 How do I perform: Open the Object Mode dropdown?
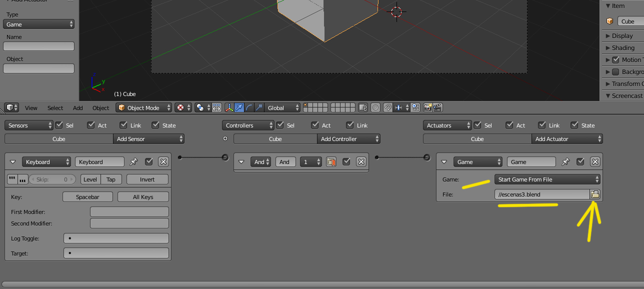point(144,107)
